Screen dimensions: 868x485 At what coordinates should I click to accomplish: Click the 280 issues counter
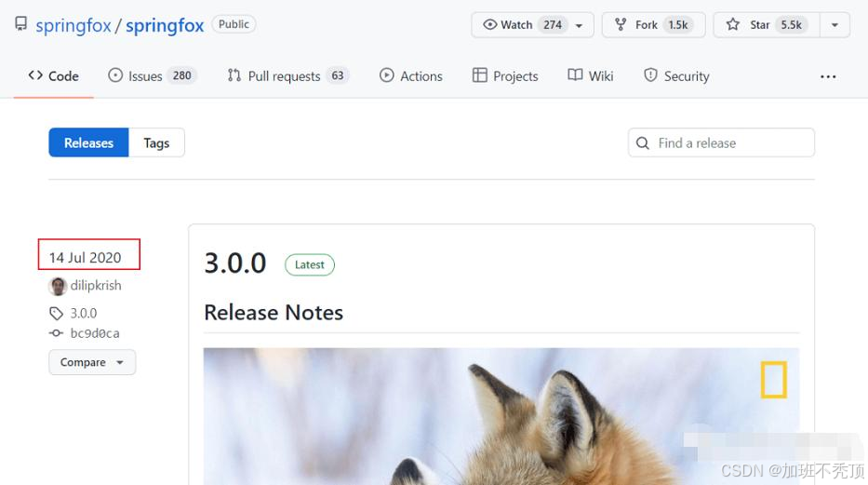tap(181, 75)
